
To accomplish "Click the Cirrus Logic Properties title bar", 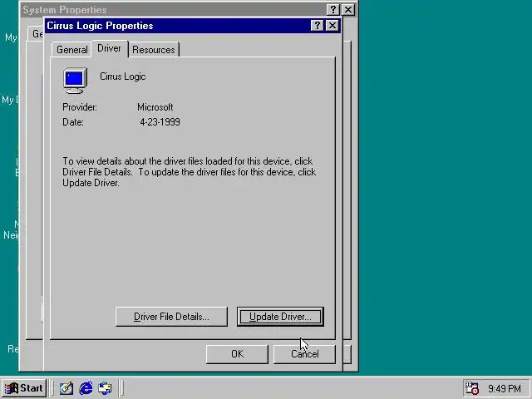I will 177,26.
